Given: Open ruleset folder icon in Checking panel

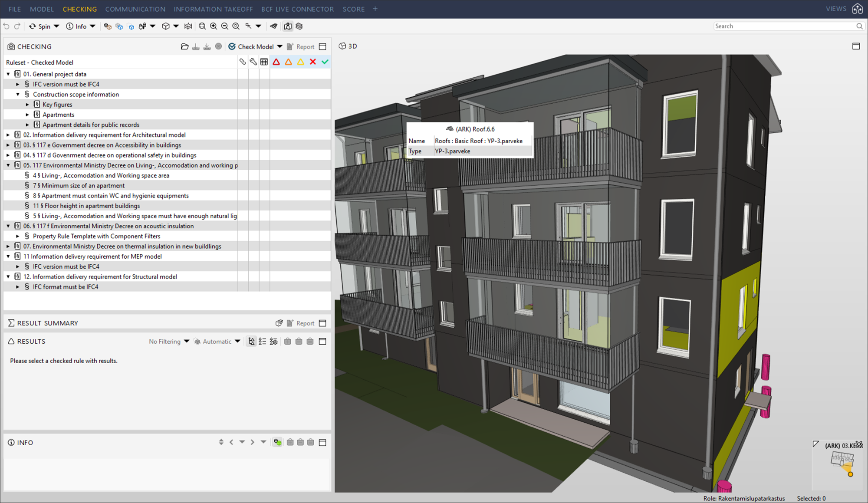Looking at the screenshot, I should coord(184,46).
